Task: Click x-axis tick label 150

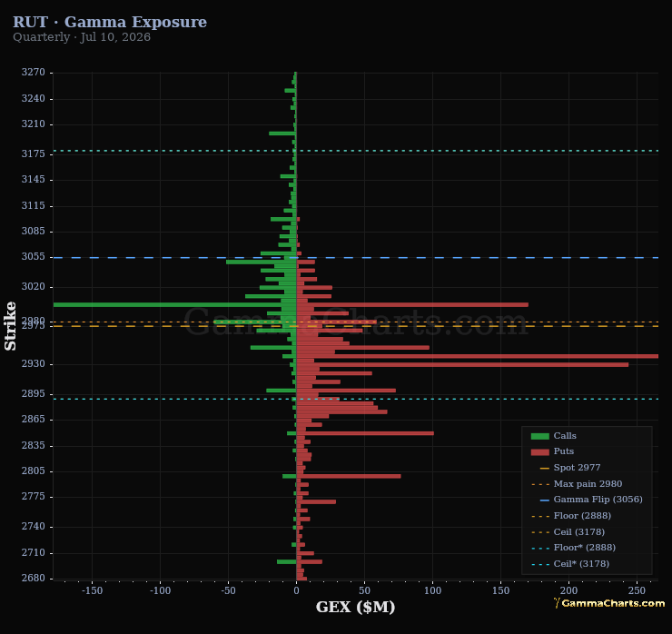Action: coord(500,590)
